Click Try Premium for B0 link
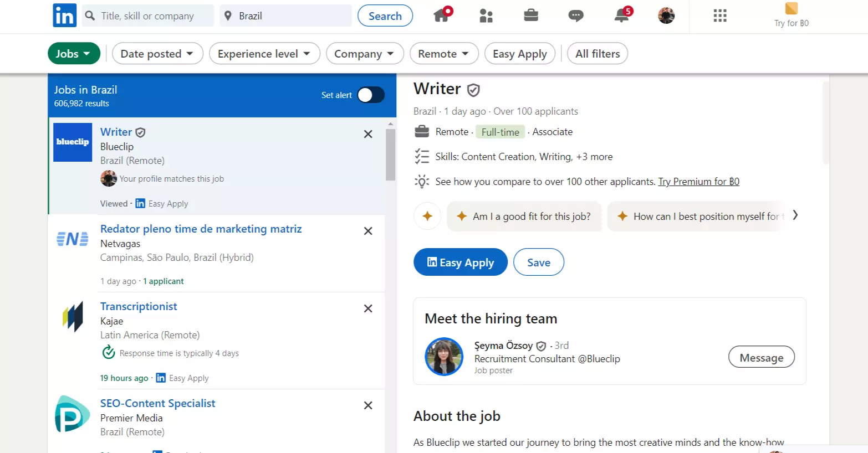 tap(698, 182)
